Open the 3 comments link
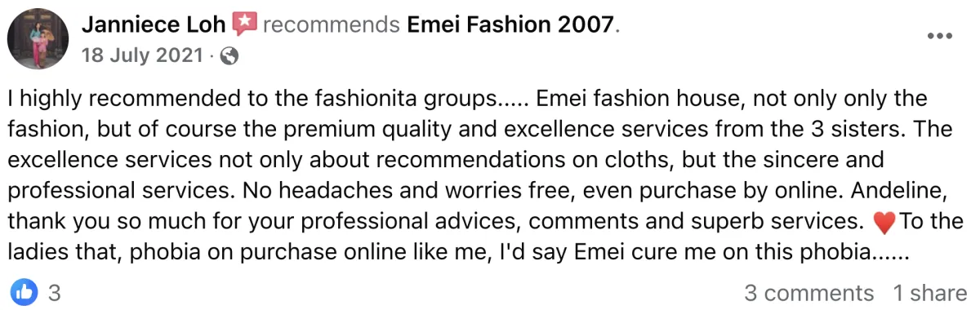The width and height of the screenshot is (980, 310). click(x=808, y=292)
